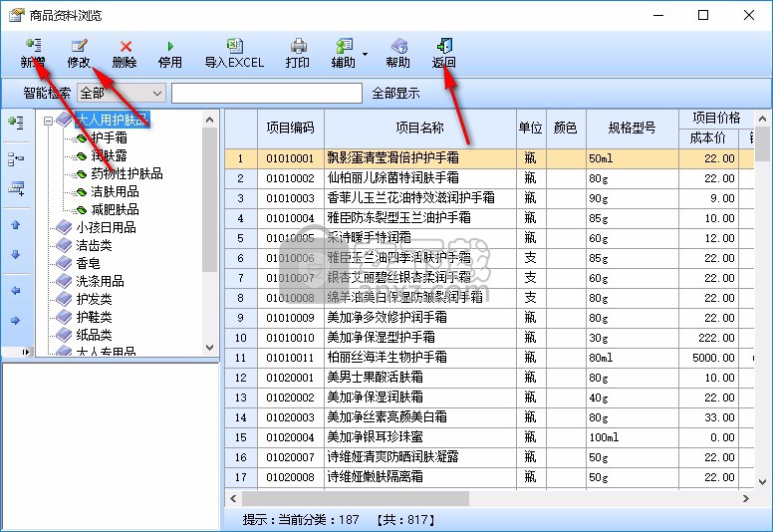This screenshot has width=773, height=532.
Task: Click the add category icon in left sidebar
Action: click(16, 123)
